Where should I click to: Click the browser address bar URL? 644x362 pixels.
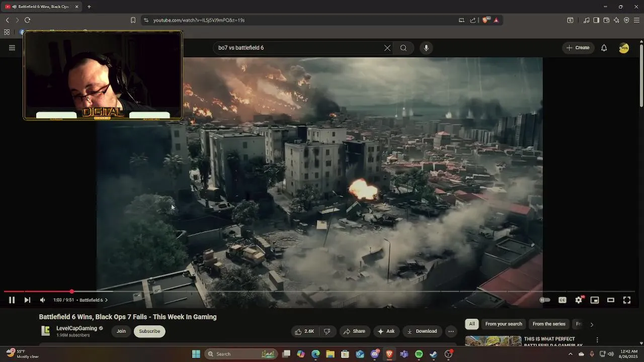199,20
